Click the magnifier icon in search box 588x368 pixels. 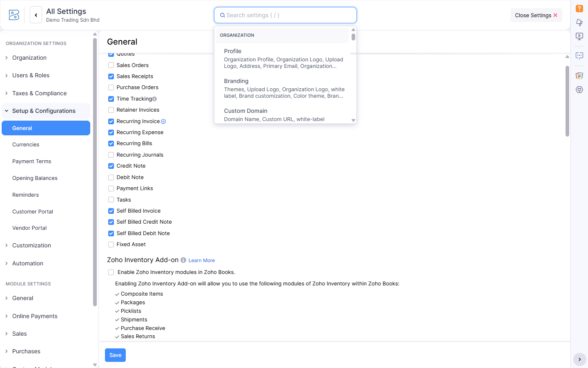(x=223, y=16)
